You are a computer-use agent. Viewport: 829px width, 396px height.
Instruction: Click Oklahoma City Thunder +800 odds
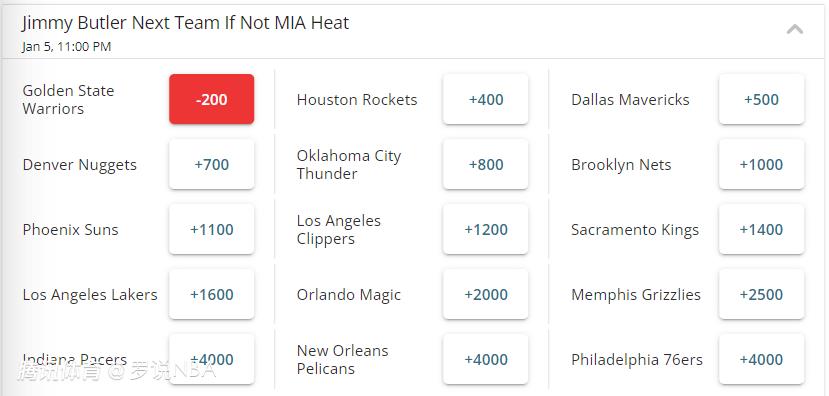pyautogui.click(x=485, y=164)
